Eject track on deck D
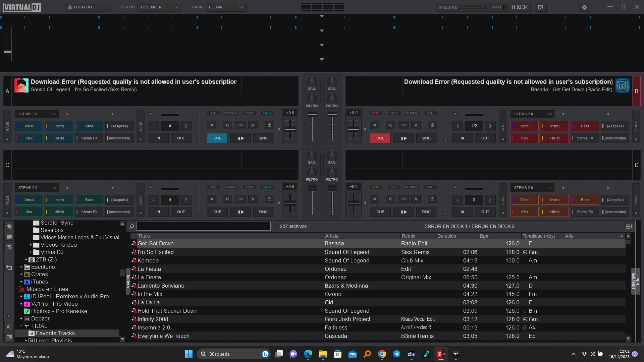 (432, 199)
